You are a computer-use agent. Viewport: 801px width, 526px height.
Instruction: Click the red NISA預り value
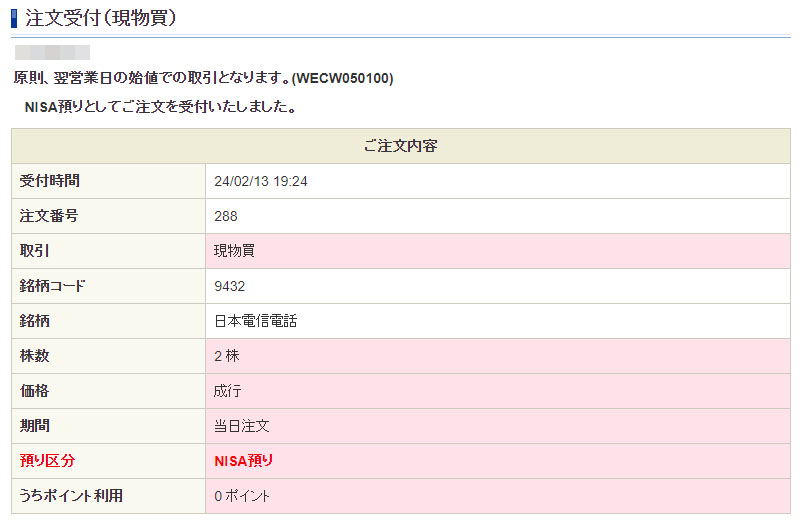pos(244,461)
